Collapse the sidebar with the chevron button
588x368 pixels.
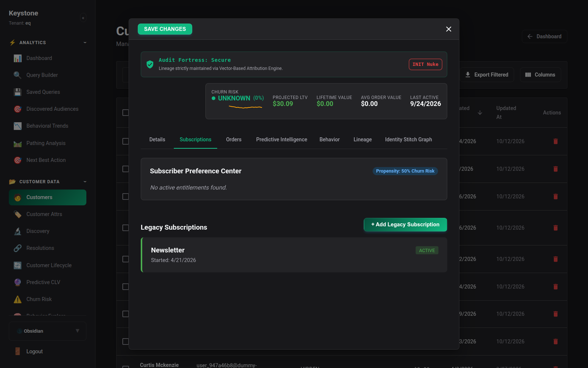point(83,18)
